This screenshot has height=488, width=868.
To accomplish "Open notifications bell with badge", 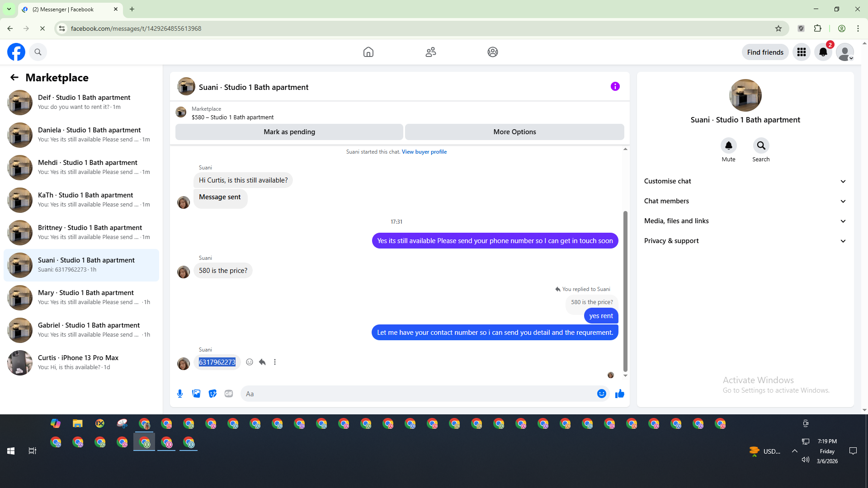I will tap(823, 52).
